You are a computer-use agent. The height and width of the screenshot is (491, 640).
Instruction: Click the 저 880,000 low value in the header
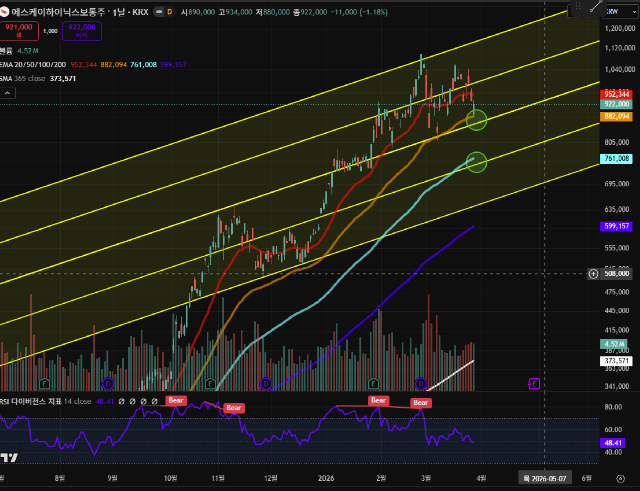(x=273, y=12)
